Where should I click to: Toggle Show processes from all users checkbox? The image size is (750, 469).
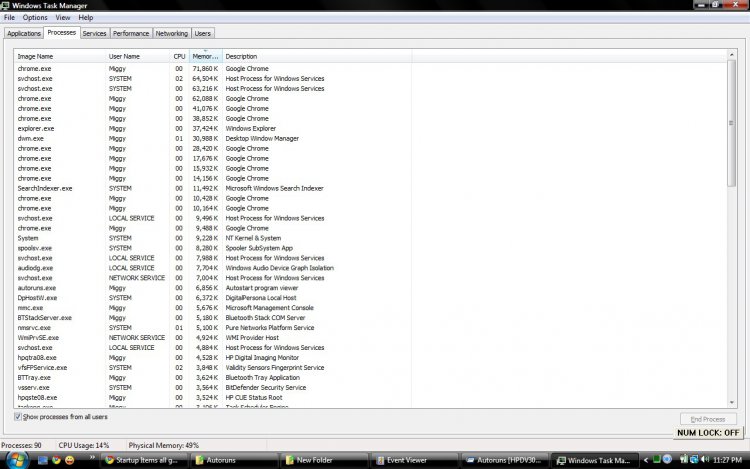click(x=18, y=417)
